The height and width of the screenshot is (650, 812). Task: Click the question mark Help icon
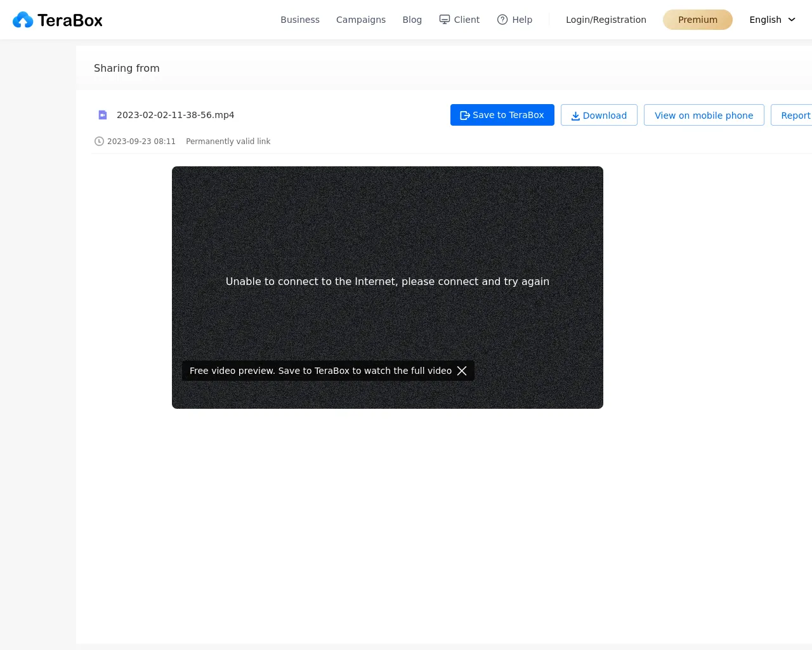[x=502, y=20]
